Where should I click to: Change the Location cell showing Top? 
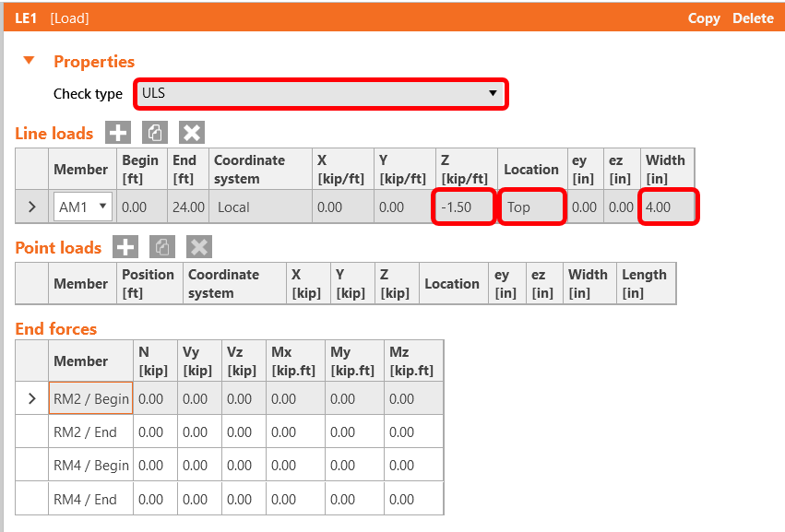click(x=531, y=207)
